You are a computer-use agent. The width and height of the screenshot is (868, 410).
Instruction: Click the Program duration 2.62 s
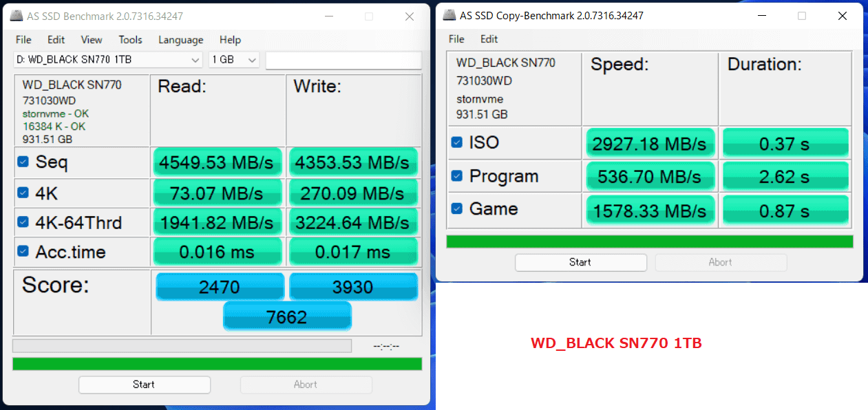coord(785,176)
